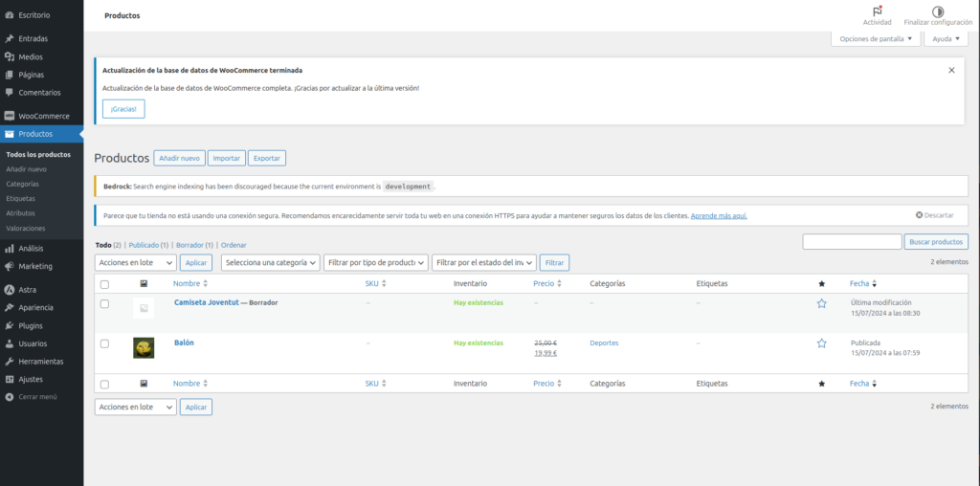The height and width of the screenshot is (486, 980).
Task: Click the featured star column header icon
Action: tap(821, 284)
